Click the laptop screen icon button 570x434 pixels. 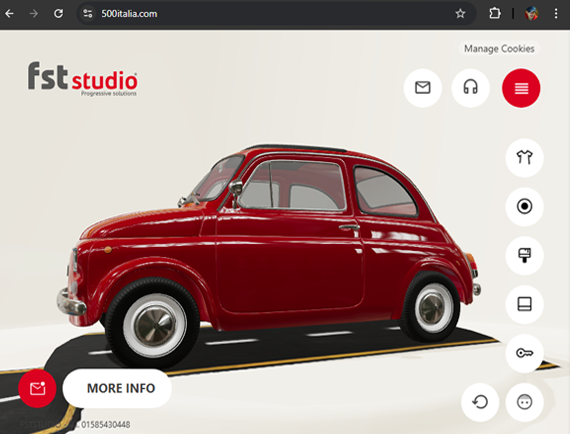[x=524, y=304]
